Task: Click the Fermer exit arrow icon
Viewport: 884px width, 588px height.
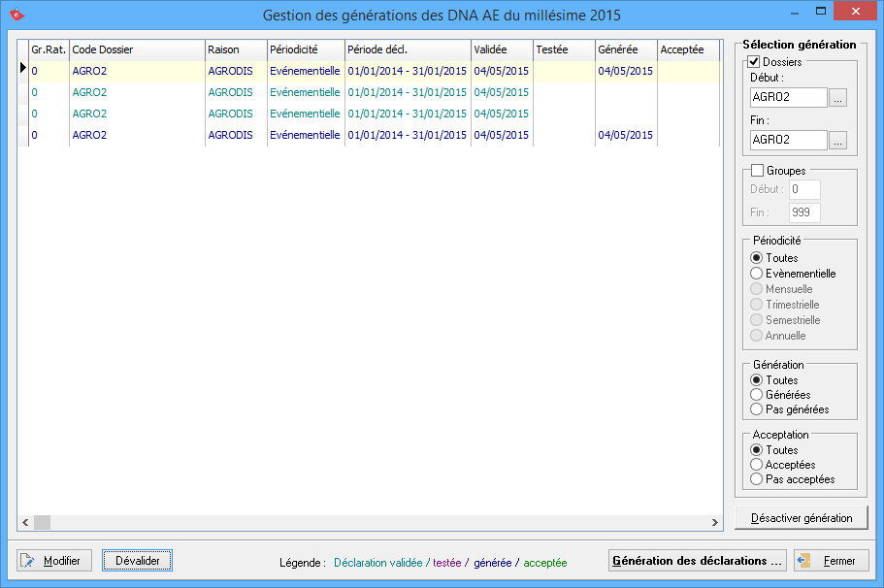Action: click(x=805, y=561)
